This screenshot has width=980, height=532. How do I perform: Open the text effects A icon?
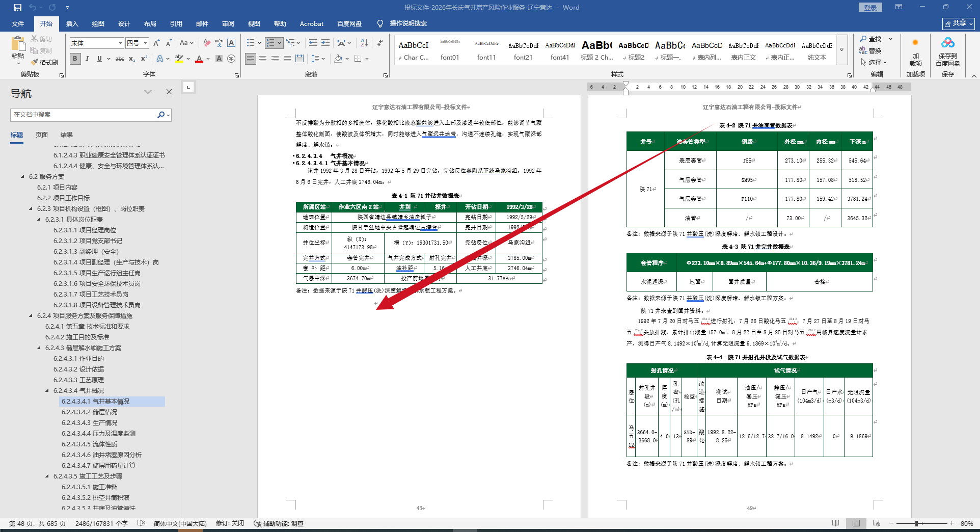[159, 59]
